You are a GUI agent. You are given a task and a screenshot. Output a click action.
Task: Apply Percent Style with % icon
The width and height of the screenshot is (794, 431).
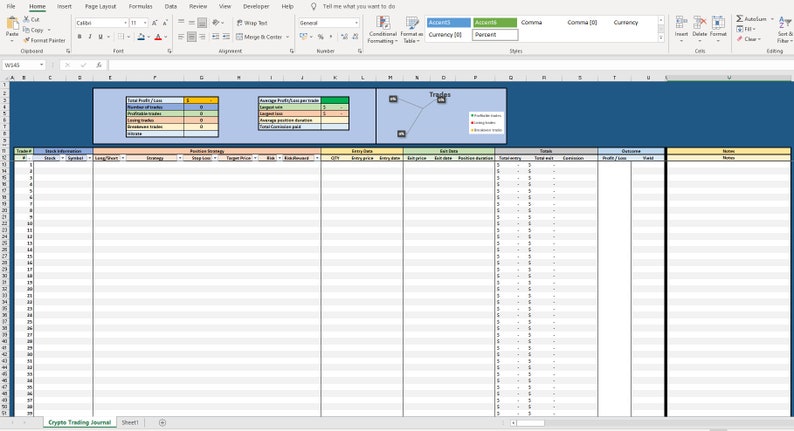(x=321, y=36)
